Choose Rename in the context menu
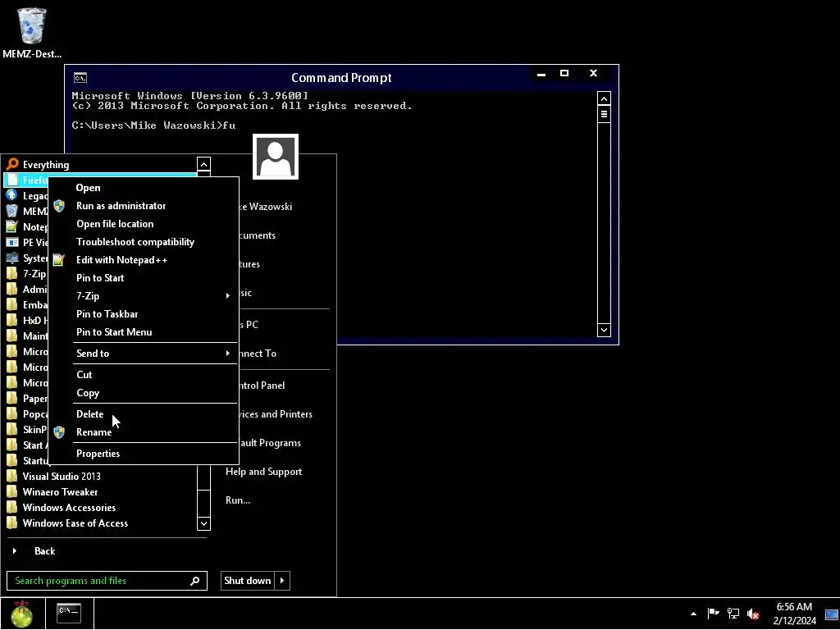840x630 pixels. coord(144,432)
